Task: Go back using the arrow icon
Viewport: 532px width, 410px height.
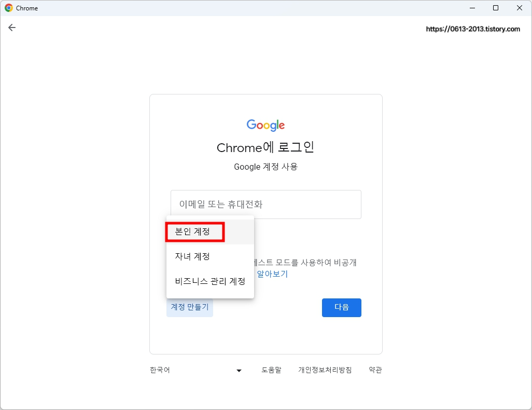Action: coord(12,28)
